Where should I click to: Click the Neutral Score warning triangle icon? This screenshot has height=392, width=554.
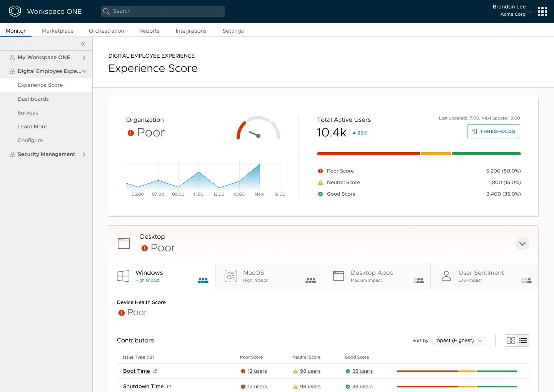pyautogui.click(x=320, y=183)
